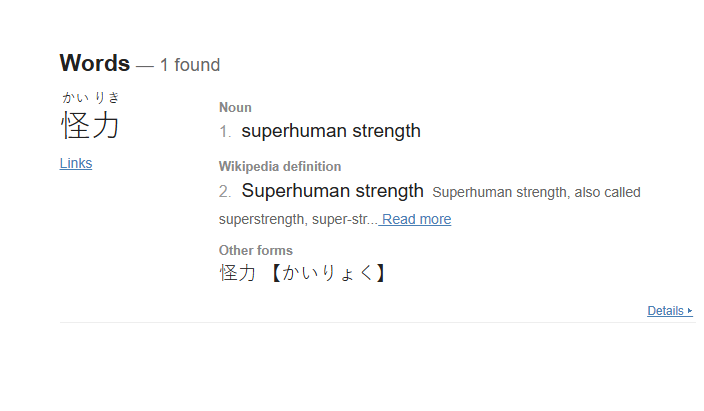Click the reading 【かいりょく】
The height and width of the screenshot is (411, 704).
tap(325, 273)
